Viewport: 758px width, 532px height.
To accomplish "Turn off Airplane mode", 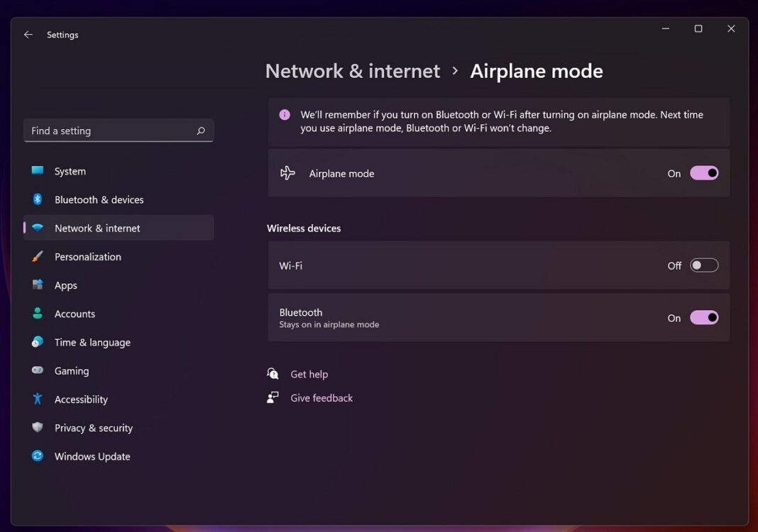I will [x=704, y=172].
